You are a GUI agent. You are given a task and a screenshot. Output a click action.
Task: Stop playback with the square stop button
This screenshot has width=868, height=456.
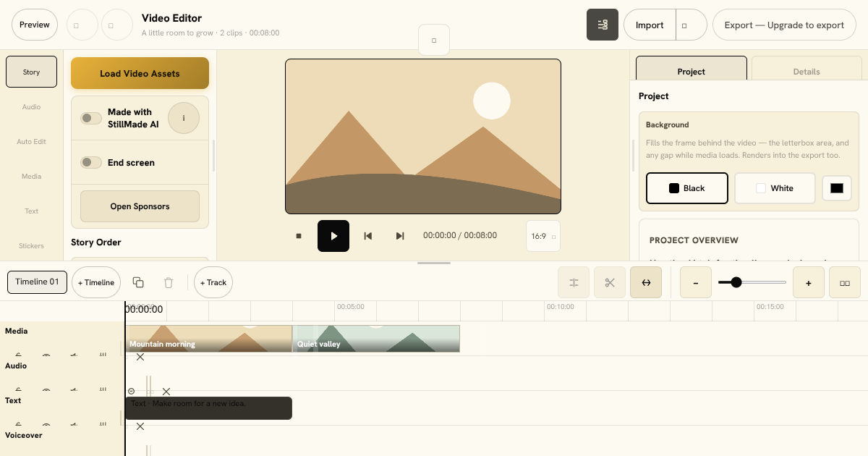pyautogui.click(x=299, y=236)
